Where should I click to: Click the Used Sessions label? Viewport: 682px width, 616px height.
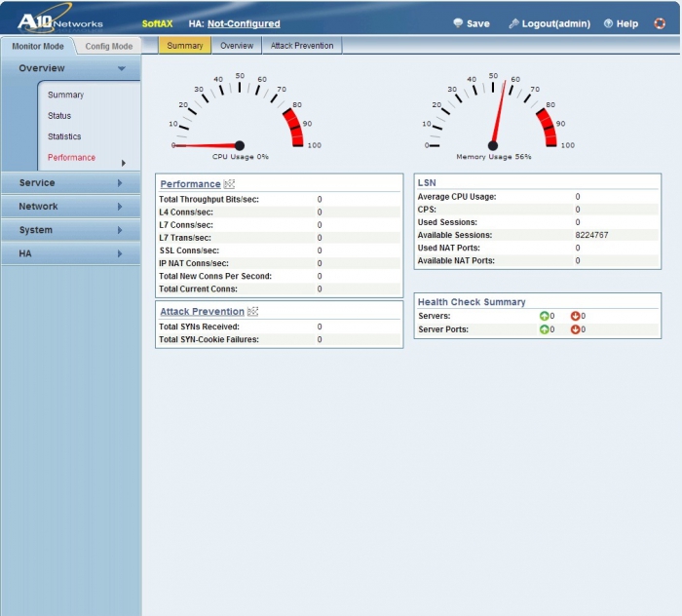tap(447, 222)
